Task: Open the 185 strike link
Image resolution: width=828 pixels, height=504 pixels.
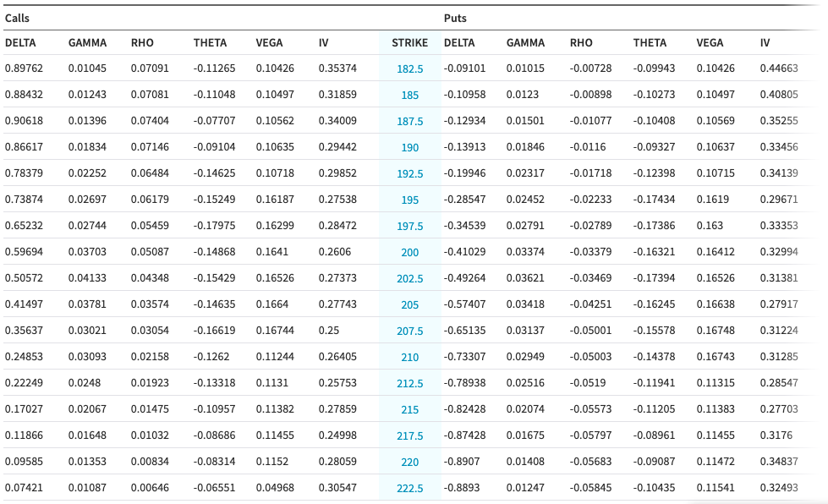Action: [410, 95]
